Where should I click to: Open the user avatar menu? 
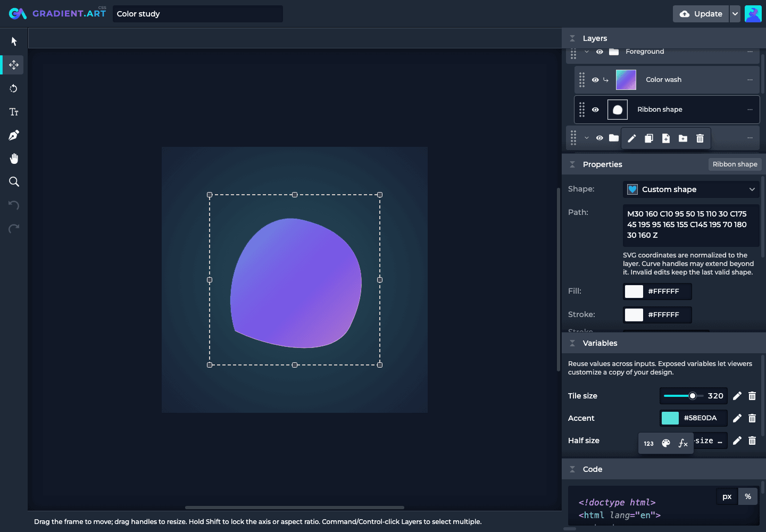(753, 14)
